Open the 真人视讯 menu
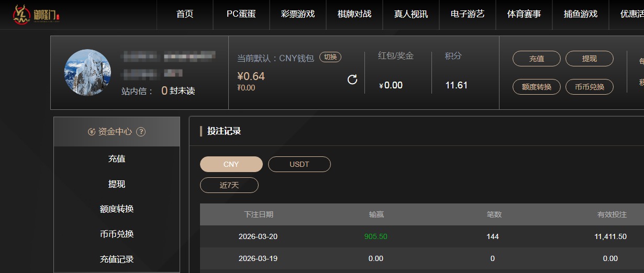The width and height of the screenshot is (644, 273). click(x=411, y=14)
